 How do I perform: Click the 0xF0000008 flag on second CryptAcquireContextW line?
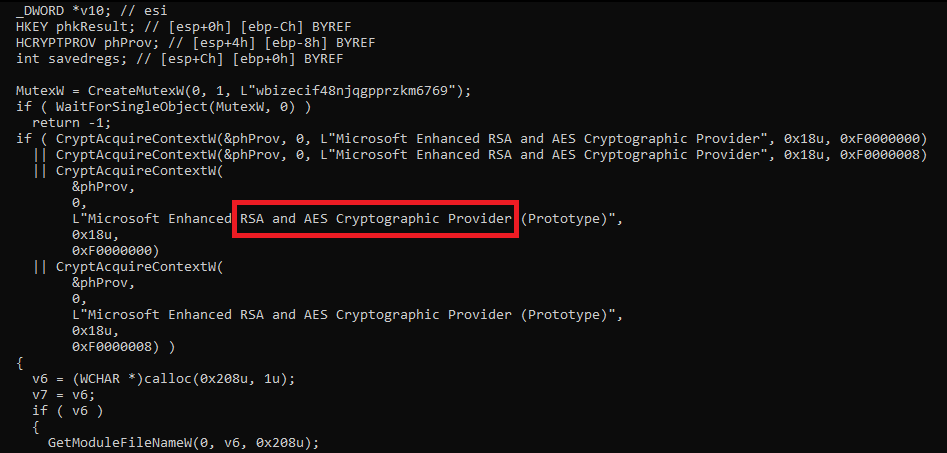tap(884, 155)
